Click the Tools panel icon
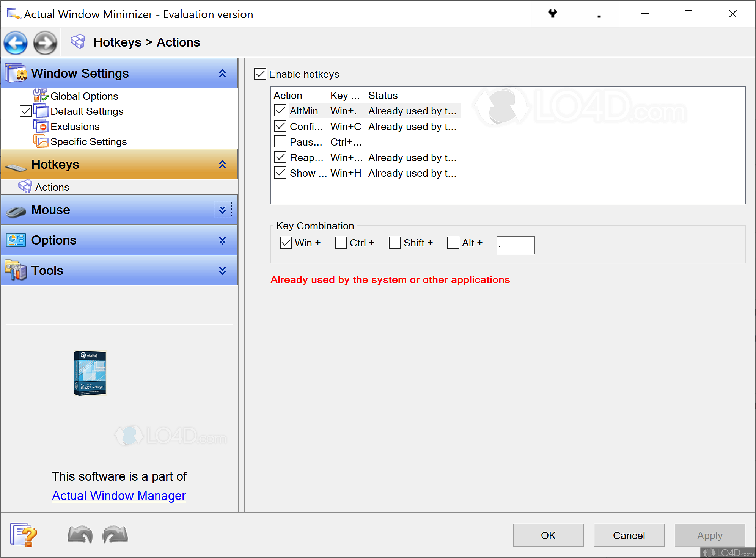 click(14, 270)
